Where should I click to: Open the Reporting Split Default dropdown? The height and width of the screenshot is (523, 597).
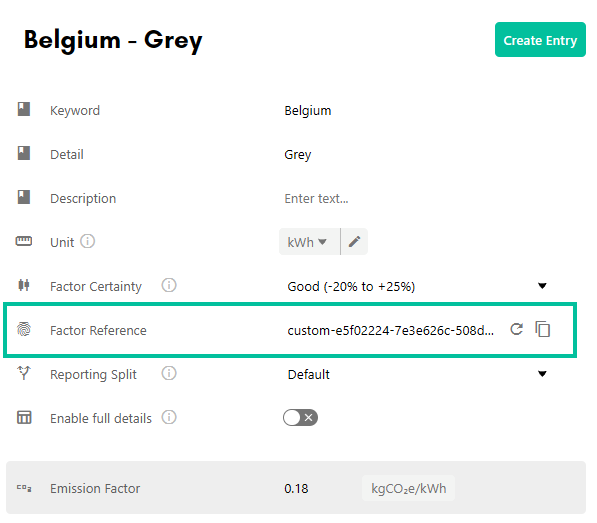[417, 374]
